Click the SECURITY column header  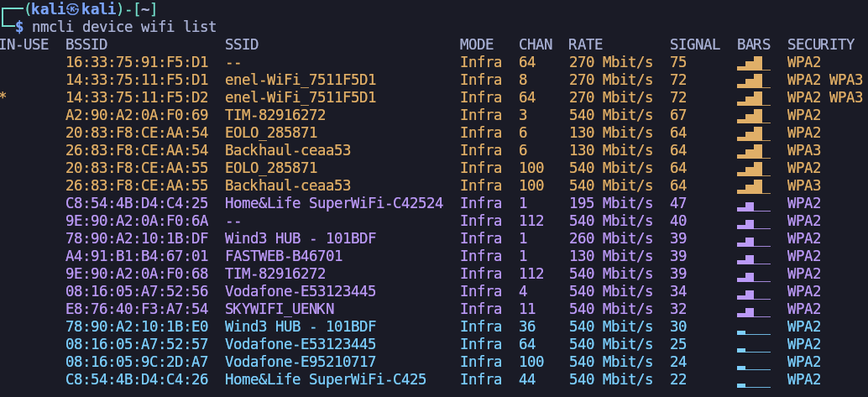click(x=820, y=44)
